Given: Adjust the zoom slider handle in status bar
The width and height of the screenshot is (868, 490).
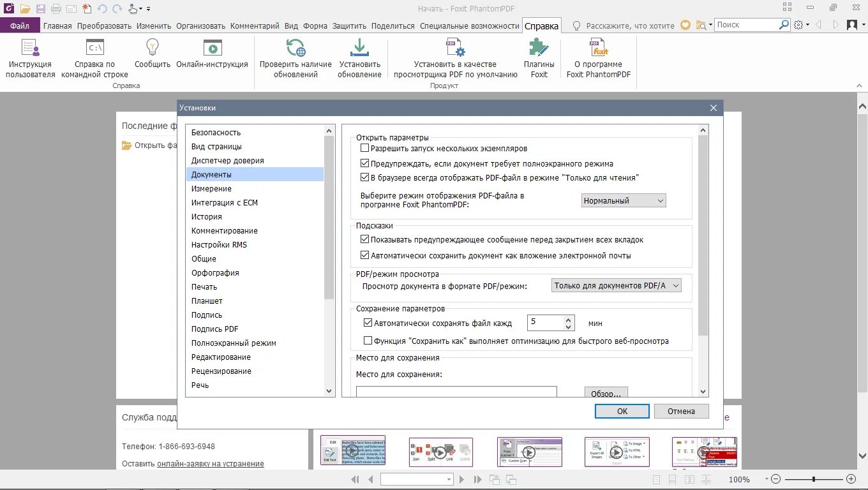Looking at the screenshot, I should click(813, 479).
